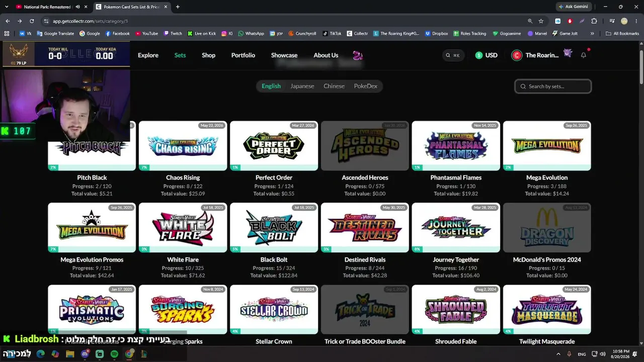The height and width of the screenshot is (362, 644).
Task: Open a new browser tab
Action: 178,7
